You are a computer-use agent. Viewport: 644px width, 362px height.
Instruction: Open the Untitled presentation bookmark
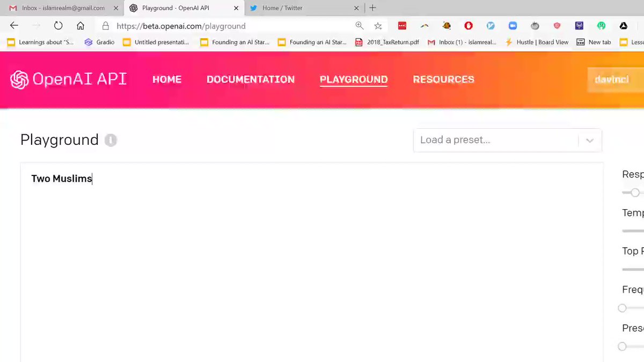(x=156, y=42)
